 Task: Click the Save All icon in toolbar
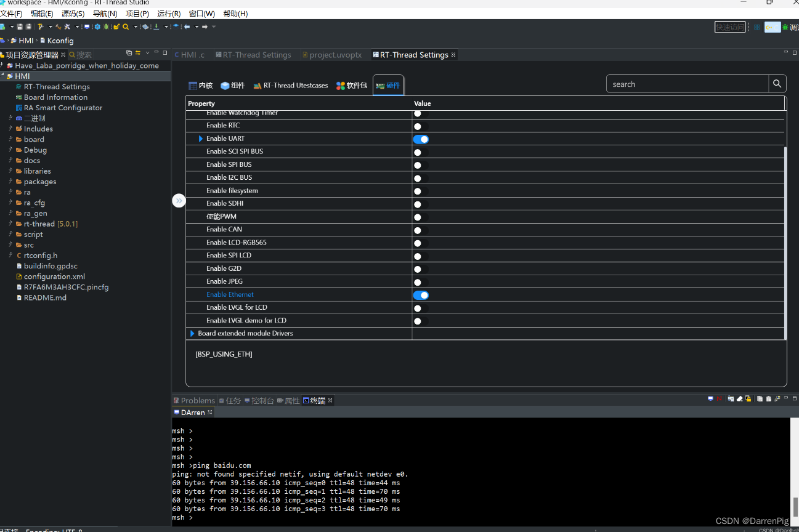[28, 27]
